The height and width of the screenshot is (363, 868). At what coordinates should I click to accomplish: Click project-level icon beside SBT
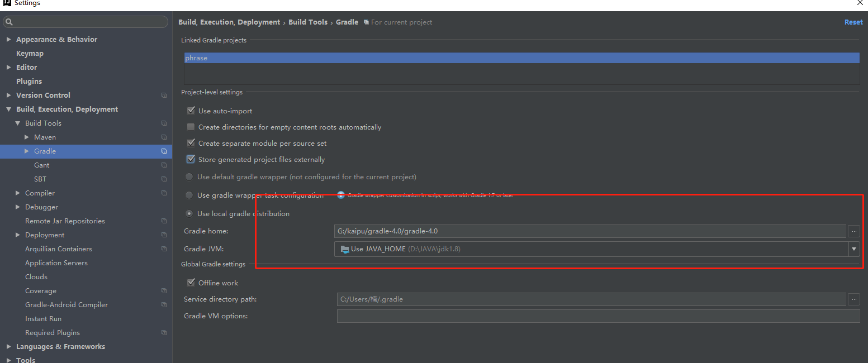point(164,179)
